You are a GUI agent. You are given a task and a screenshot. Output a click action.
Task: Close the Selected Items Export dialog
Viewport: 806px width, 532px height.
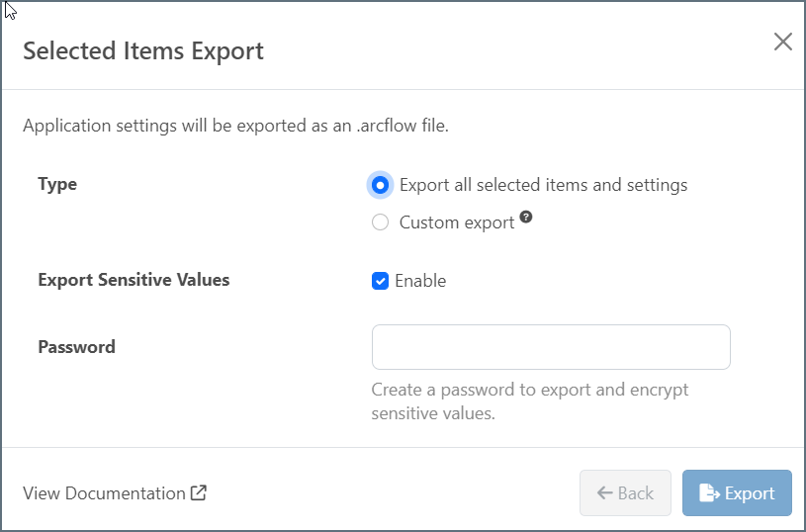pos(782,42)
